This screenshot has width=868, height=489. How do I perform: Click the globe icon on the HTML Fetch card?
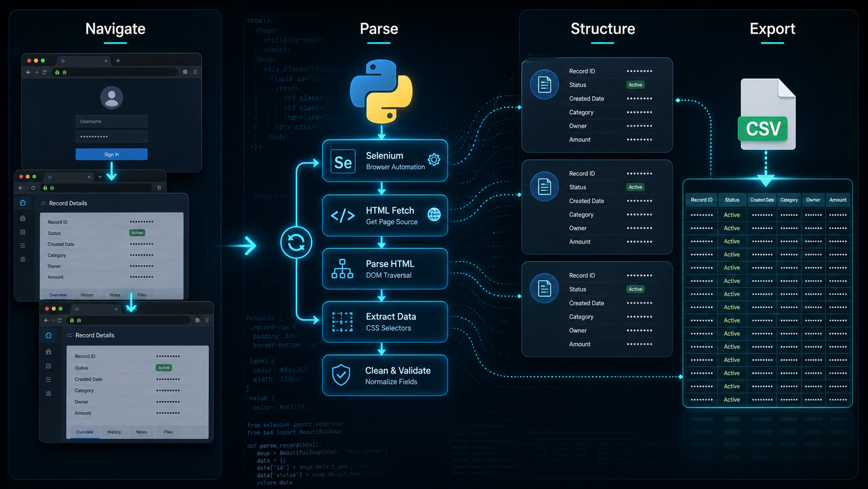(x=434, y=214)
